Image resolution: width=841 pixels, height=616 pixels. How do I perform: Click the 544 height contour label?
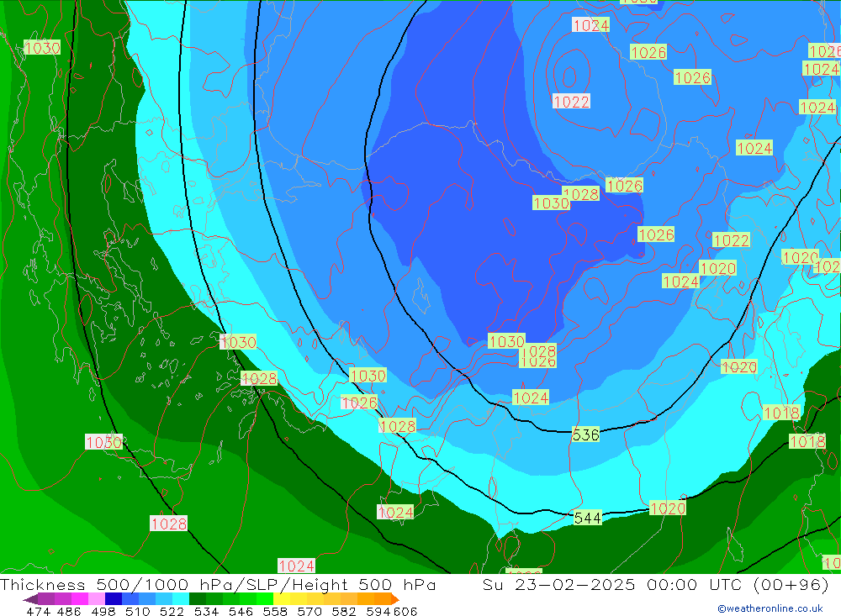pos(587,518)
